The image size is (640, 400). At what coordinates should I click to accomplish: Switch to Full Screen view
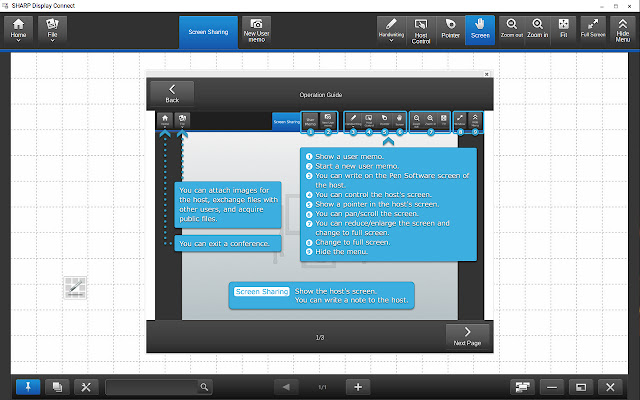pos(593,29)
